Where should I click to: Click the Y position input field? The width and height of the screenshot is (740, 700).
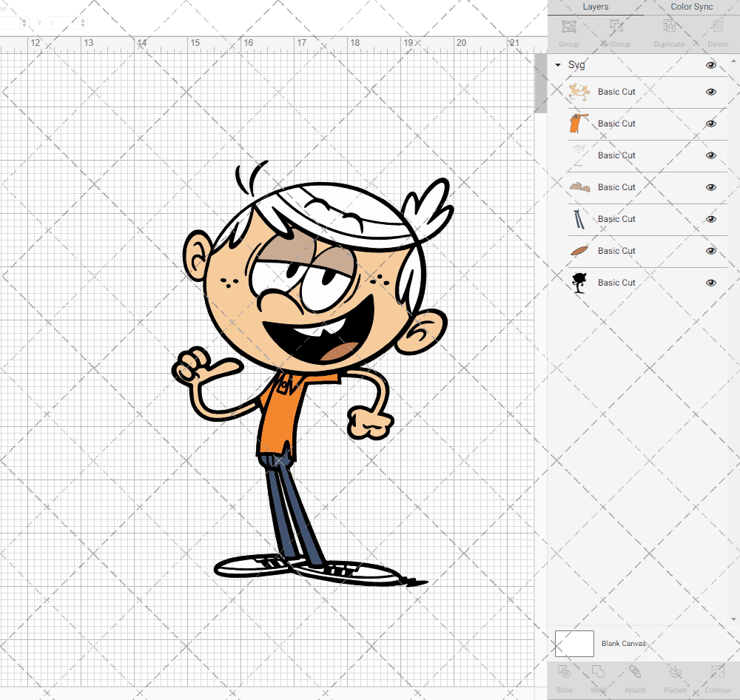pyautogui.click(x=62, y=23)
